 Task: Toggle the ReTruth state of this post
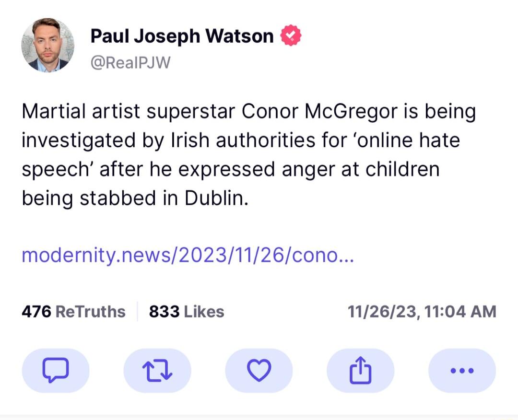coord(157,370)
